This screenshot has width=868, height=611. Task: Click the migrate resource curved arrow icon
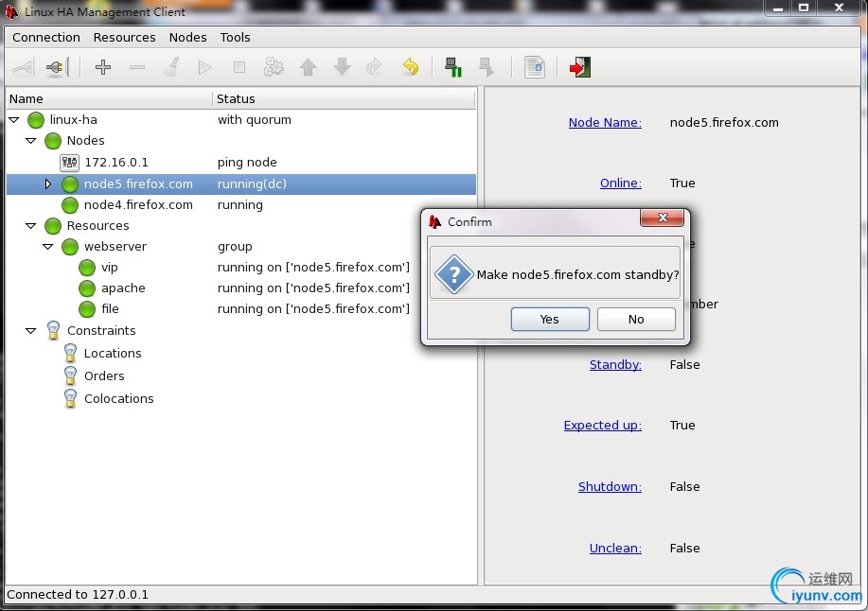(375, 67)
